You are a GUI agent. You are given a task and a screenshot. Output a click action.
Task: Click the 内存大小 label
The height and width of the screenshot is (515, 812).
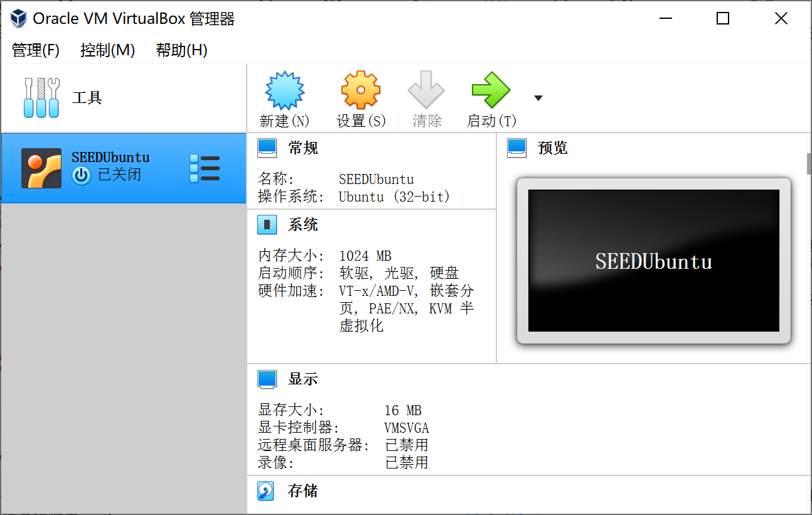(x=292, y=256)
